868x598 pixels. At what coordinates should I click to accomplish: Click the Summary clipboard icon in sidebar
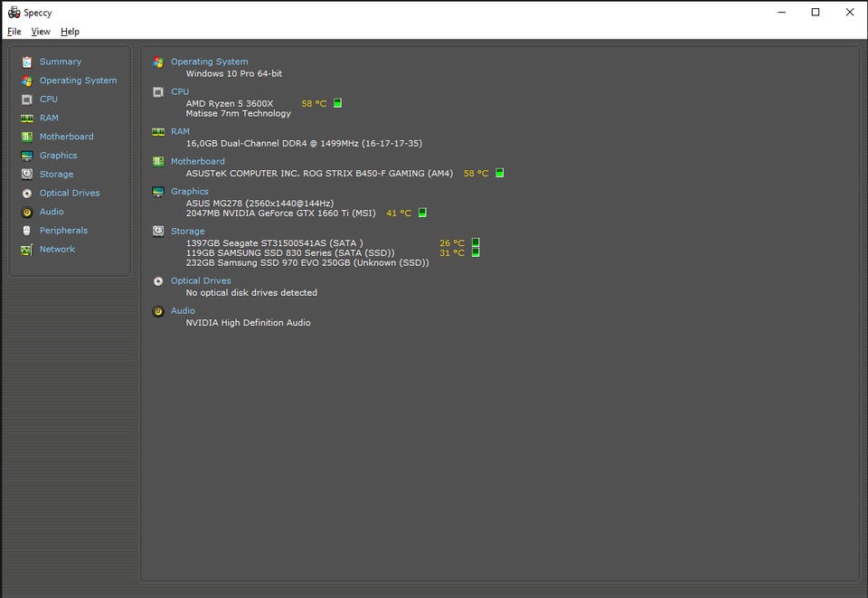pyautogui.click(x=26, y=62)
